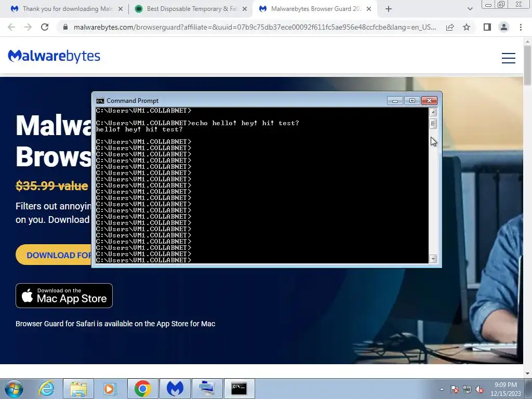This screenshot has height=399, width=532.
Task: Click the network tray icon
Action: point(467,389)
